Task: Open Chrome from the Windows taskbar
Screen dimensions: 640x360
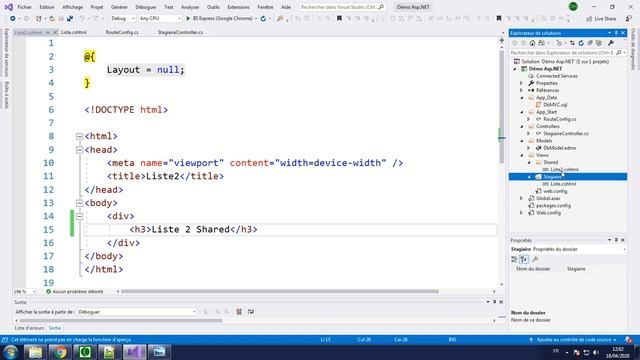Action: tap(60, 352)
